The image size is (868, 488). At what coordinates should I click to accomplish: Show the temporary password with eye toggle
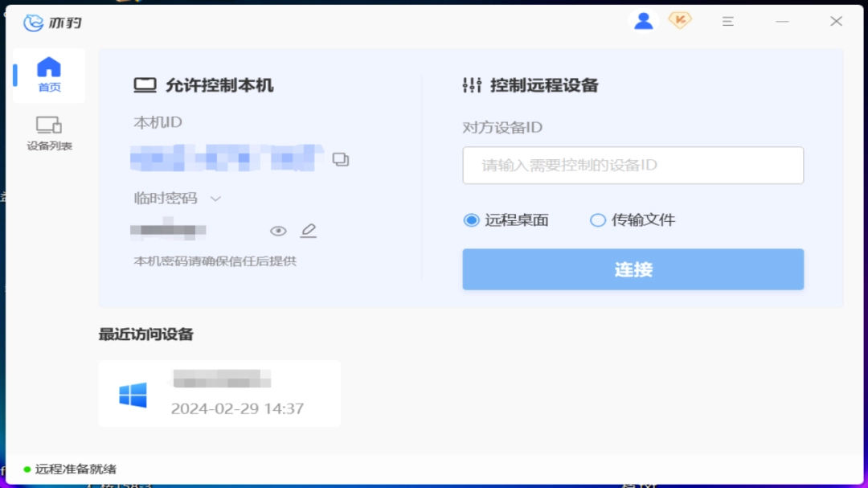pos(278,231)
